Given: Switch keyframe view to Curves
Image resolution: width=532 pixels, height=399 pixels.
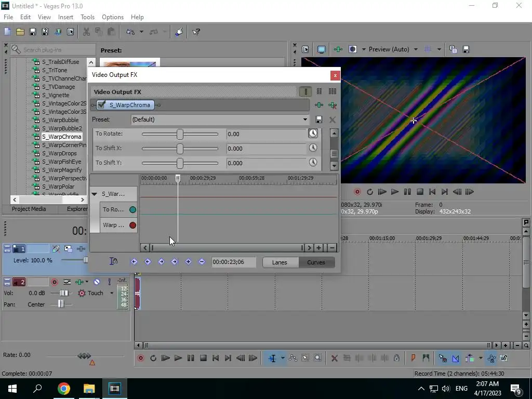Looking at the screenshot, I should [316, 262].
